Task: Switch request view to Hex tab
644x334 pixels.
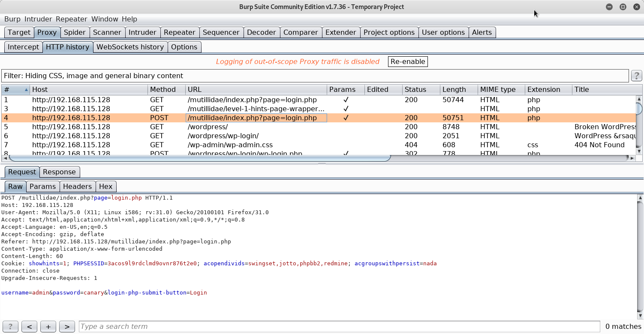Action: [x=105, y=187]
